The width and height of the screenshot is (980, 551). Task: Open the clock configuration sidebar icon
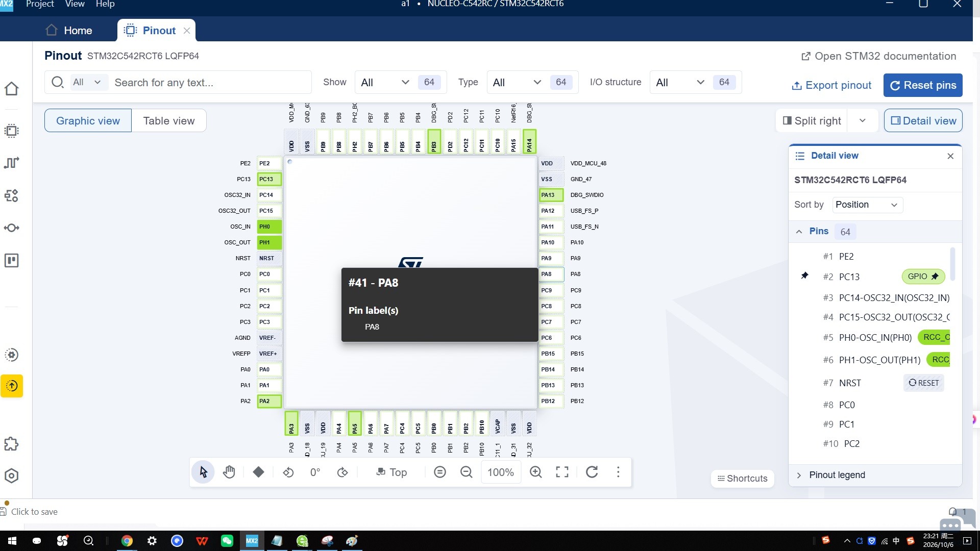tap(11, 163)
